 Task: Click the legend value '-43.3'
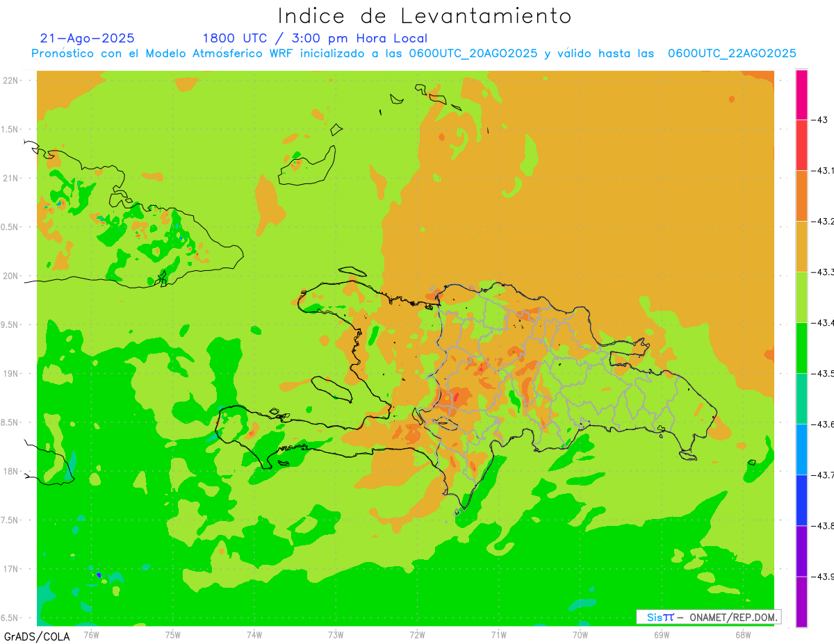tap(822, 272)
